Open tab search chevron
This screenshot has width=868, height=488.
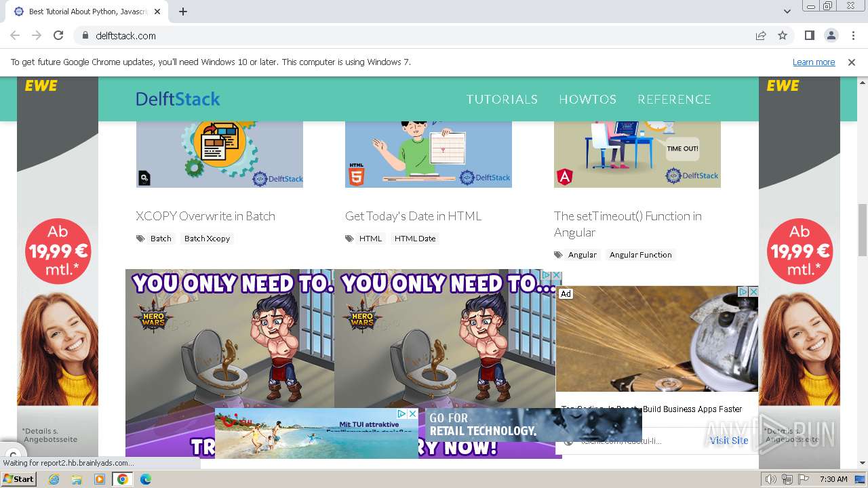[x=787, y=12]
